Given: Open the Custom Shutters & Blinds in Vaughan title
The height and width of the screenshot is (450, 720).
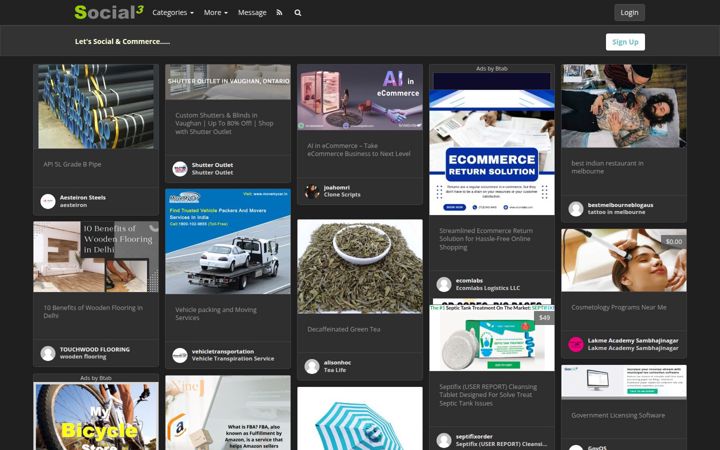Looking at the screenshot, I should point(224,123).
